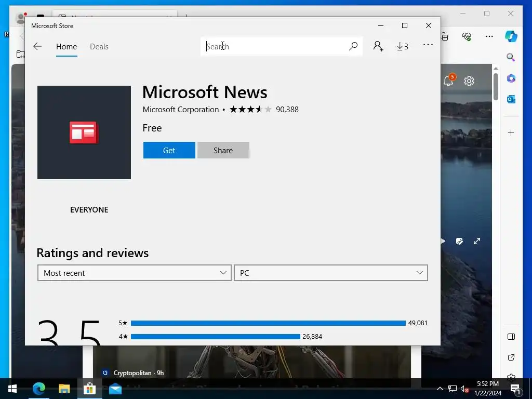Expand the Most recent sort dropdown
This screenshot has width=532, height=399.
(x=135, y=273)
